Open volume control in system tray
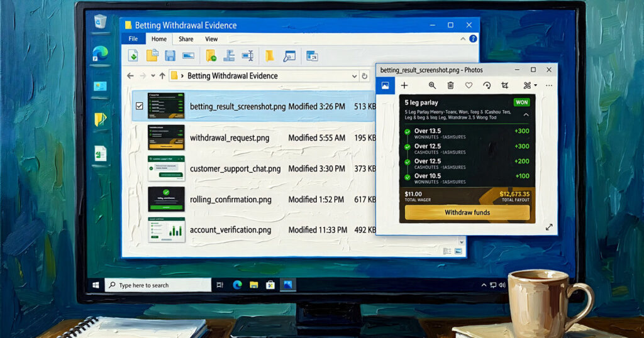 click(x=502, y=285)
